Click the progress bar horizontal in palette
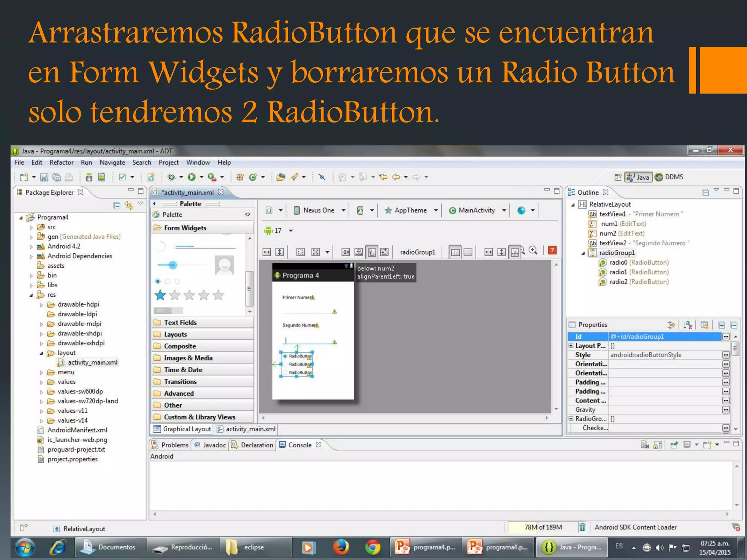This screenshot has width=747, height=560. coord(205,247)
